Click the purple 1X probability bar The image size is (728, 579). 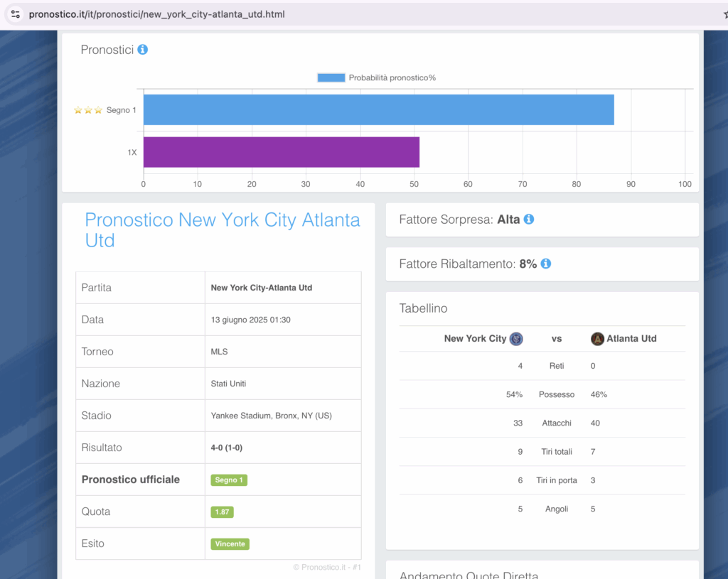pyautogui.click(x=282, y=152)
